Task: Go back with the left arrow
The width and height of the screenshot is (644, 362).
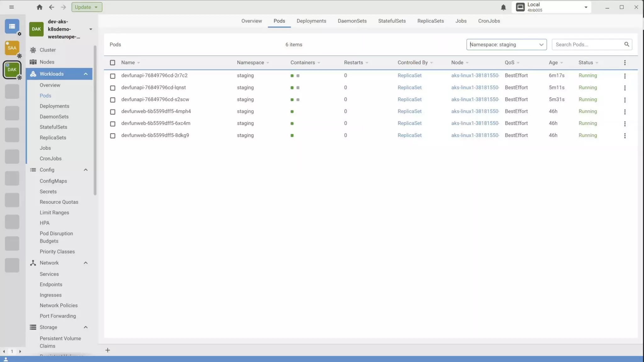Action: (x=51, y=7)
